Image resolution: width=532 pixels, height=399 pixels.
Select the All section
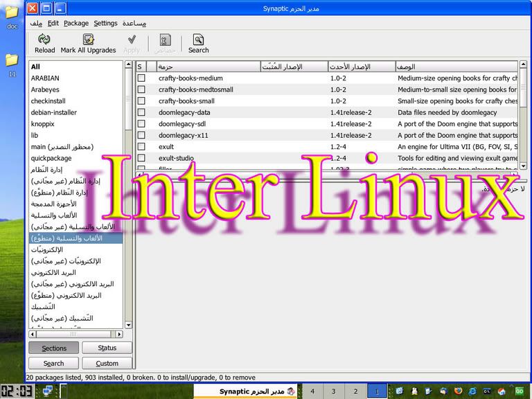(76, 66)
